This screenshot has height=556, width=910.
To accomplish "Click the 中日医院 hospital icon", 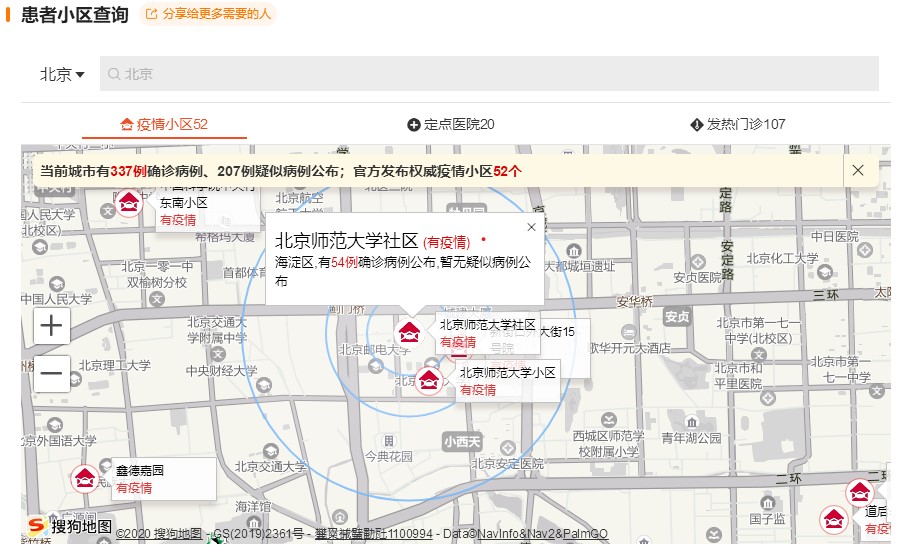I will pos(865,251).
